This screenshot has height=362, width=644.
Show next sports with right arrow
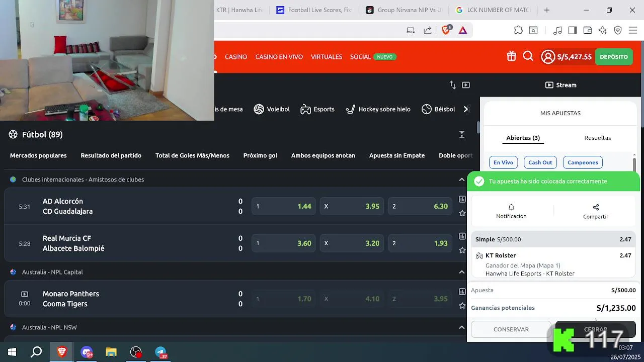coord(466,109)
